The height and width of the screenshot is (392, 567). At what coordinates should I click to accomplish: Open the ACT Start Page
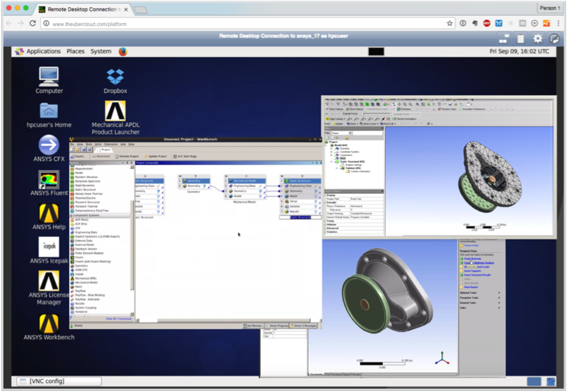pyautogui.click(x=184, y=156)
